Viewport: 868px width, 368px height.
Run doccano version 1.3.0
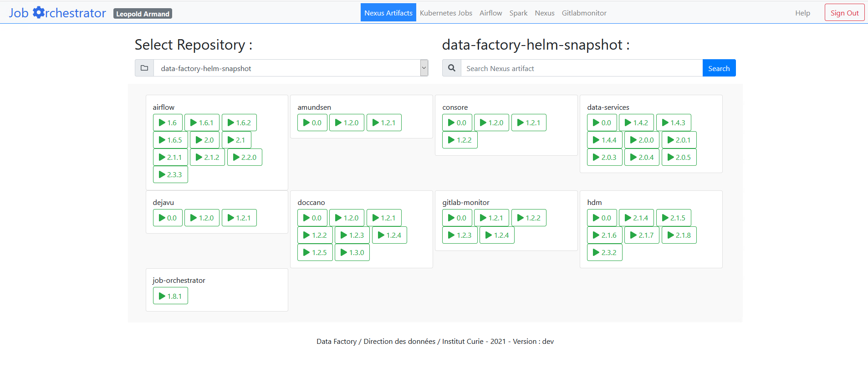tap(352, 252)
